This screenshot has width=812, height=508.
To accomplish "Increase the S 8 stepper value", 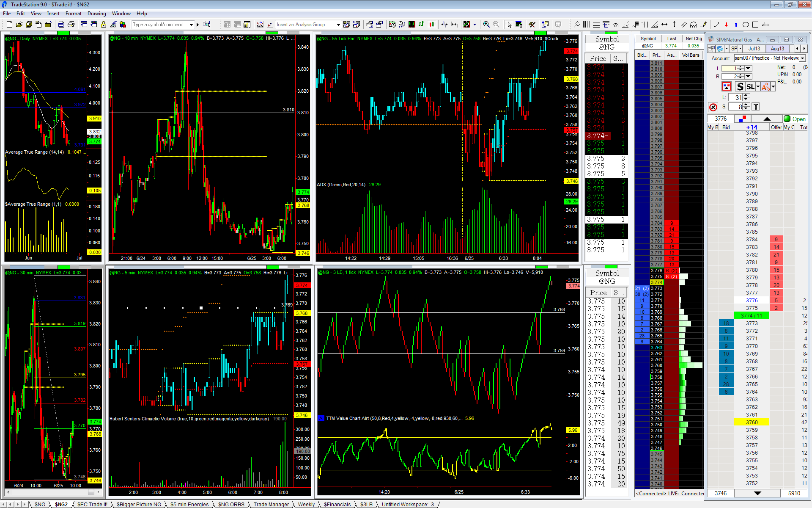I will coord(746,105).
